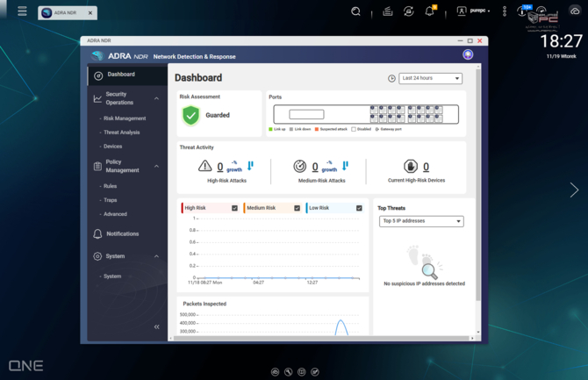Click the horizontal scrollbar at dashboard bottom
Image resolution: width=588 pixels, height=380 pixels.
coord(320,338)
